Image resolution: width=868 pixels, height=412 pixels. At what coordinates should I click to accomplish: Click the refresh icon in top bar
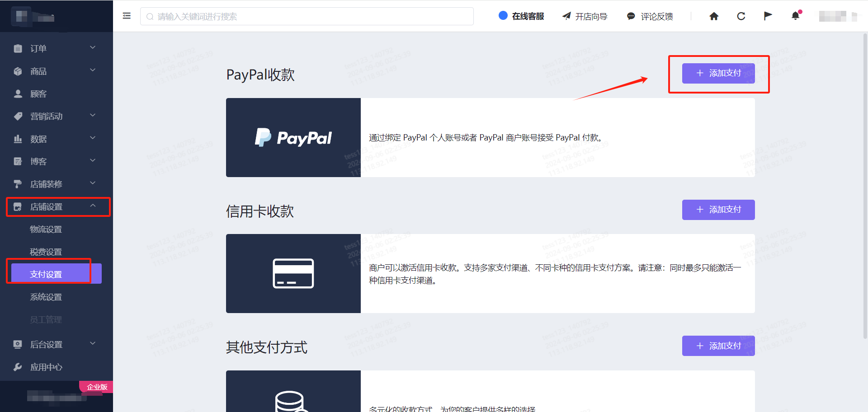741,16
